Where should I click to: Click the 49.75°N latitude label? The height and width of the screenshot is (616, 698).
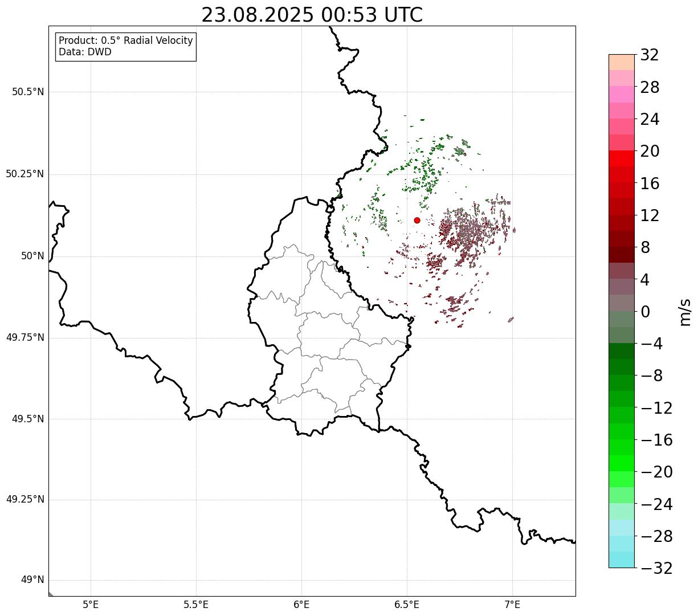click(x=25, y=337)
